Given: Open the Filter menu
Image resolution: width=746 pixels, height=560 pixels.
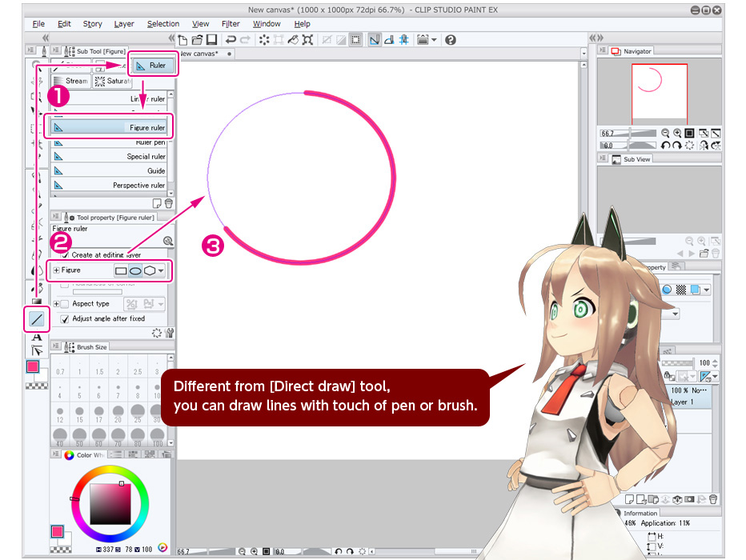Looking at the screenshot, I should tap(231, 24).
